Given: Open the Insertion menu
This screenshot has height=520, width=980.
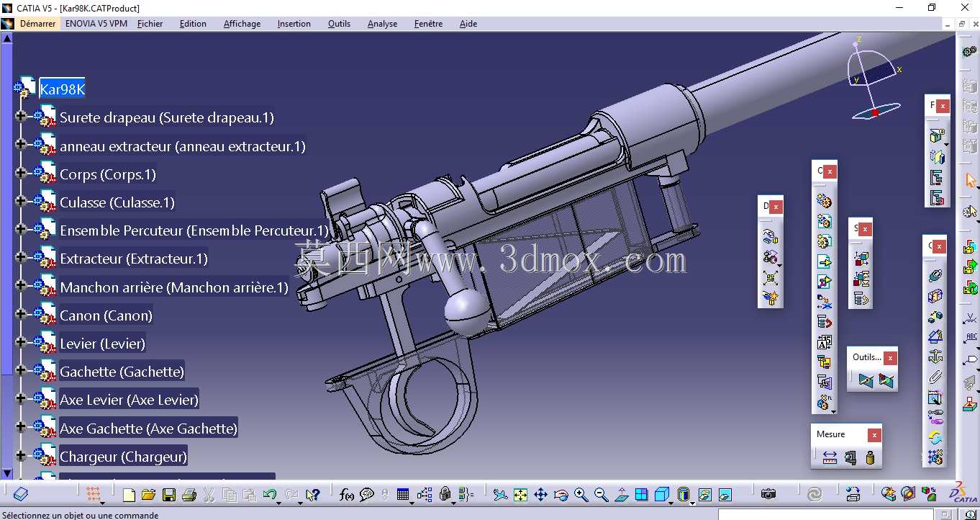Looking at the screenshot, I should point(294,24).
